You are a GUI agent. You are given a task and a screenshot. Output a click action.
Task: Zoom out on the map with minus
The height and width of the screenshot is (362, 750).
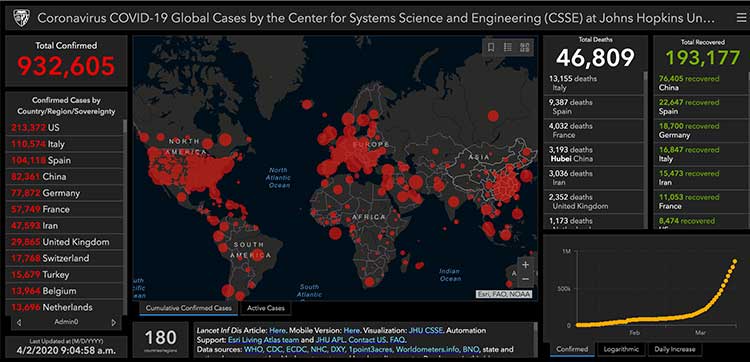tap(526, 279)
